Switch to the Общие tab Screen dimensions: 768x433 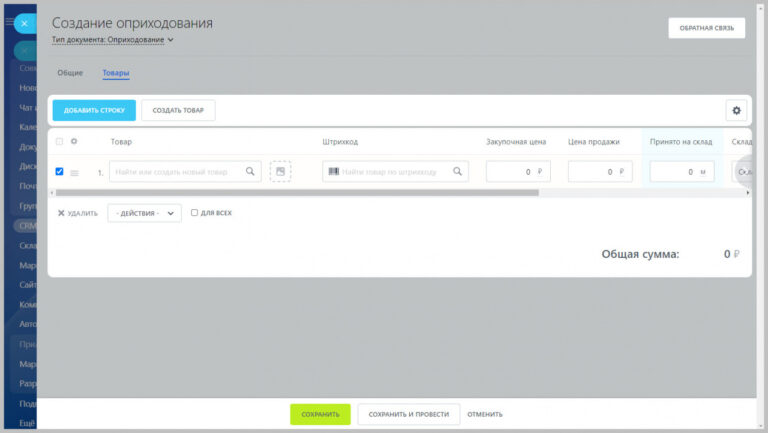tap(70, 72)
